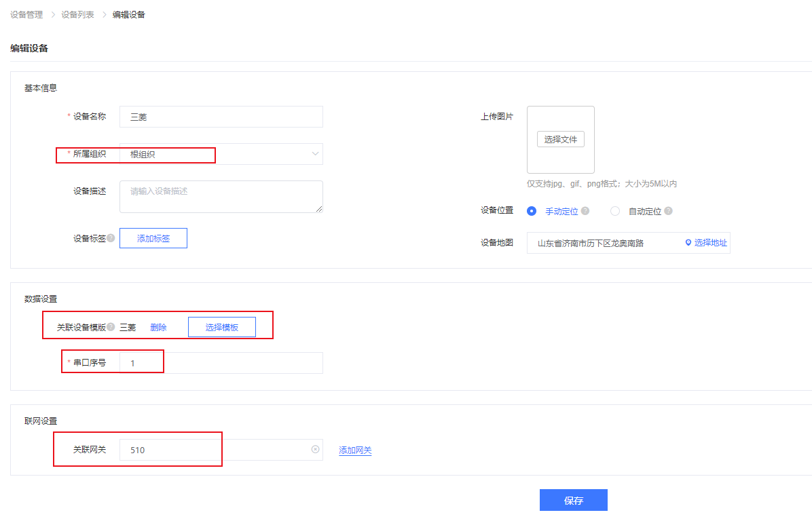Click the help icon beside 设备标签
The height and width of the screenshot is (519, 812).
[x=111, y=238]
